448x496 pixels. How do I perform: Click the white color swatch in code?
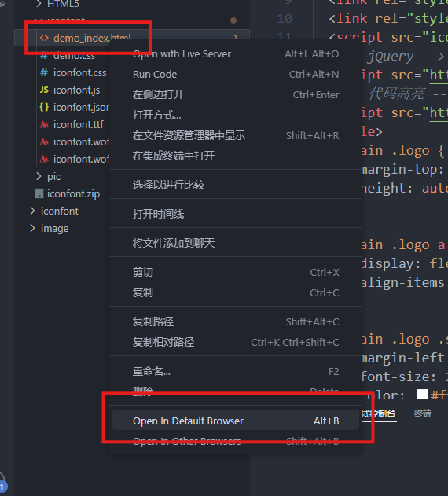click(x=422, y=395)
